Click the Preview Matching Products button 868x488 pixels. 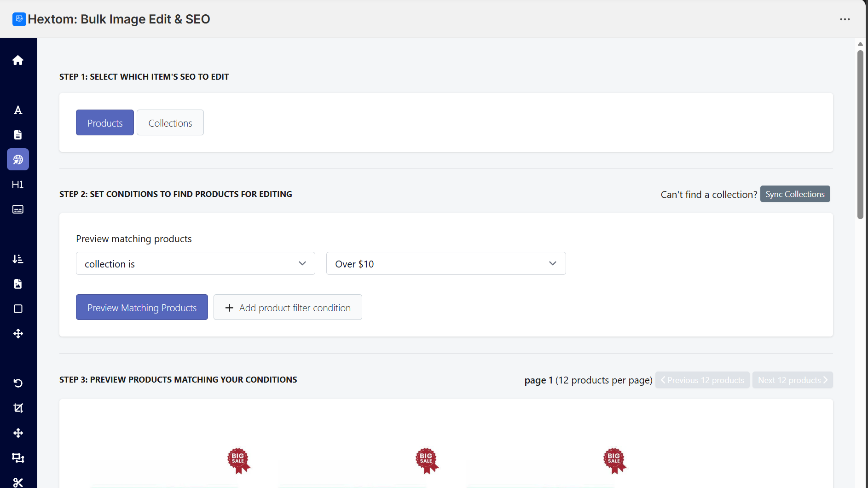[142, 307]
